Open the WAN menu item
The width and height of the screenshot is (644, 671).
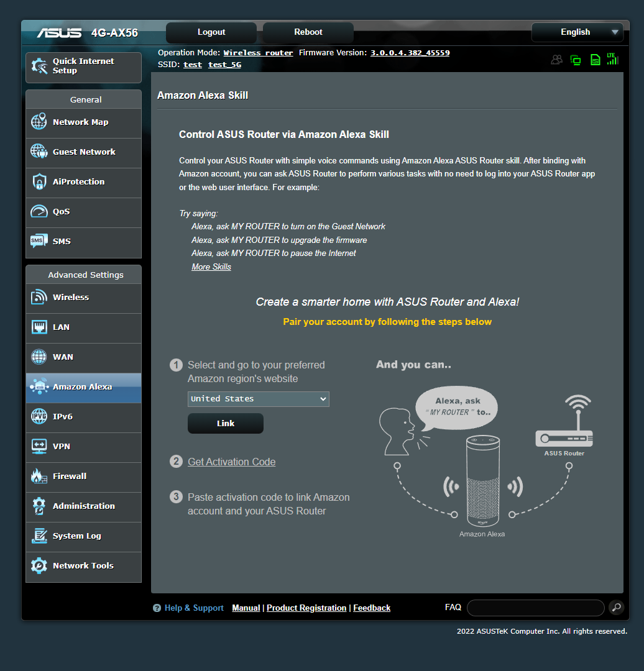pyautogui.click(x=83, y=357)
